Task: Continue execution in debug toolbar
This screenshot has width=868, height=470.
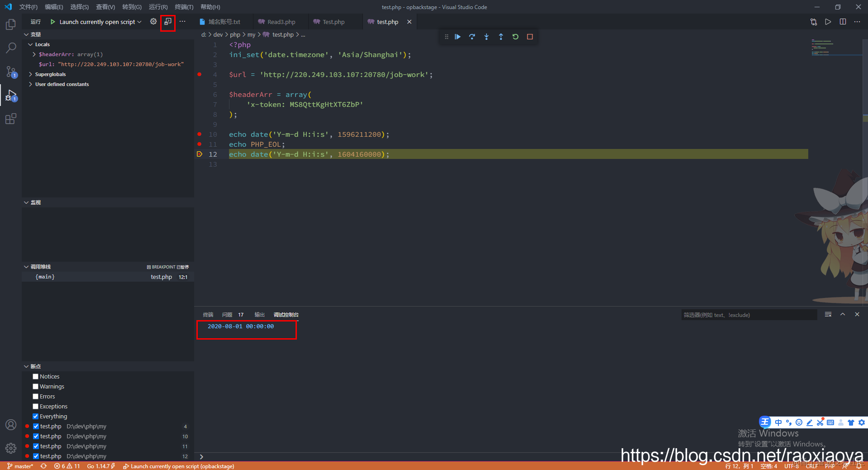Action: coord(458,37)
